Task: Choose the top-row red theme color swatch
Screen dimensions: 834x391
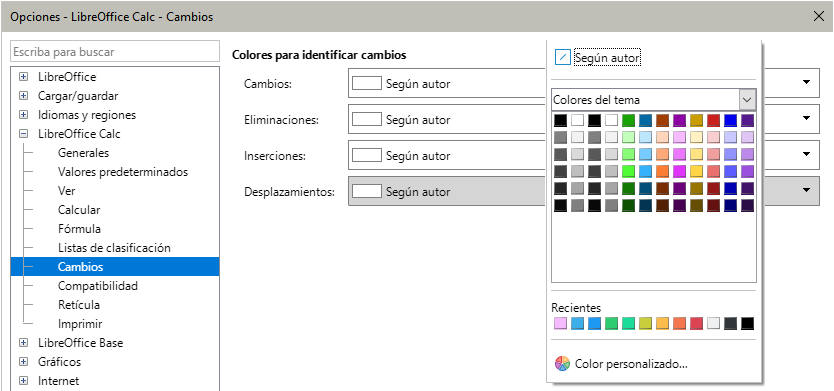Action: click(713, 120)
